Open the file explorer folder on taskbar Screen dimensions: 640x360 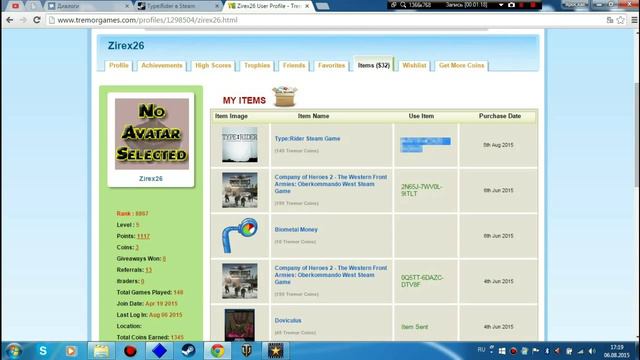click(x=101, y=351)
